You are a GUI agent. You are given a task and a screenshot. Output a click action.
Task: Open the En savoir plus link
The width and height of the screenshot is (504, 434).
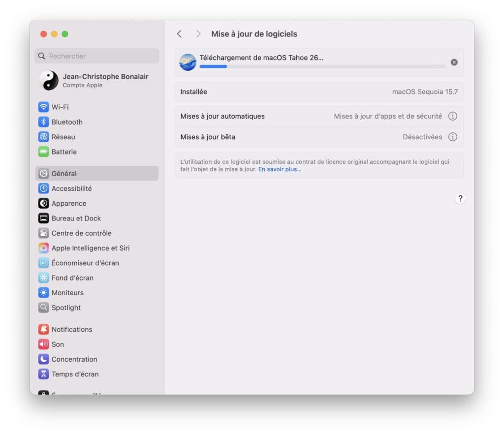click(x=280, y=169)
